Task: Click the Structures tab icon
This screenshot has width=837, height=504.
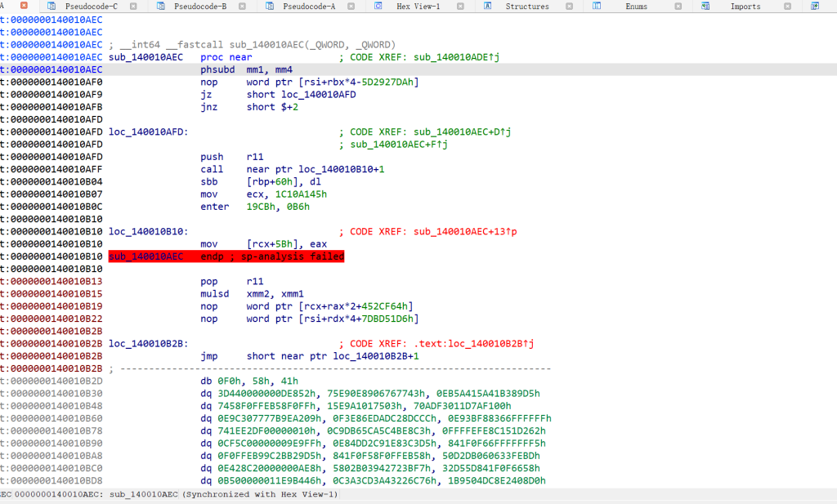Action: tap(488, 7)
